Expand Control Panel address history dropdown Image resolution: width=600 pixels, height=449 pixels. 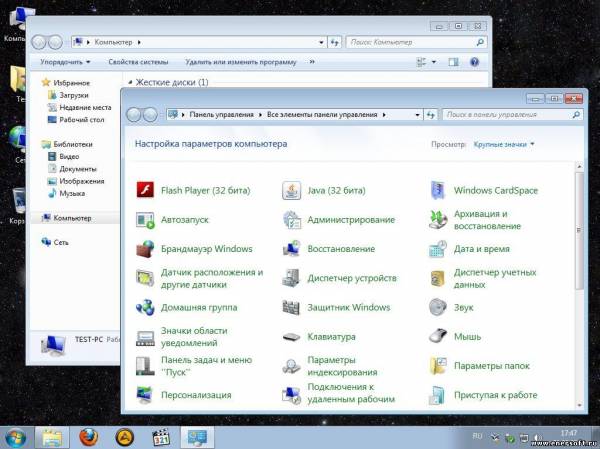pos(417,115)
